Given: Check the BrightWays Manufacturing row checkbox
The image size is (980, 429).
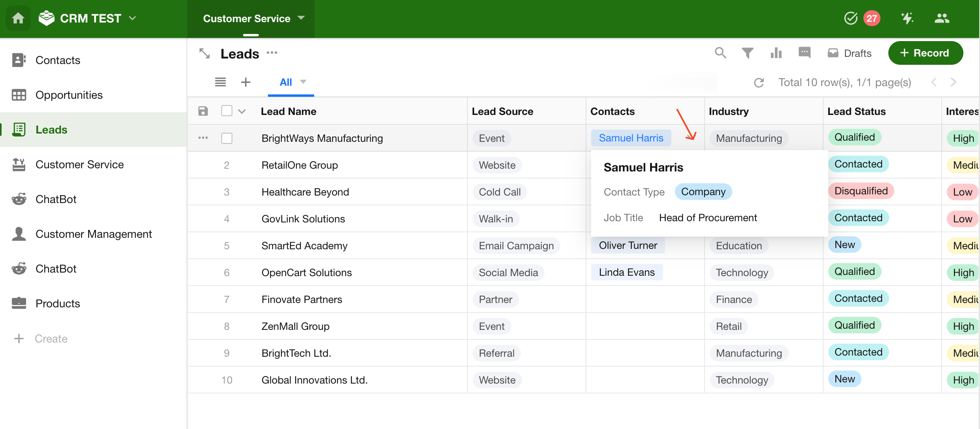Looking at the screenshot, I should pos(227,138).
